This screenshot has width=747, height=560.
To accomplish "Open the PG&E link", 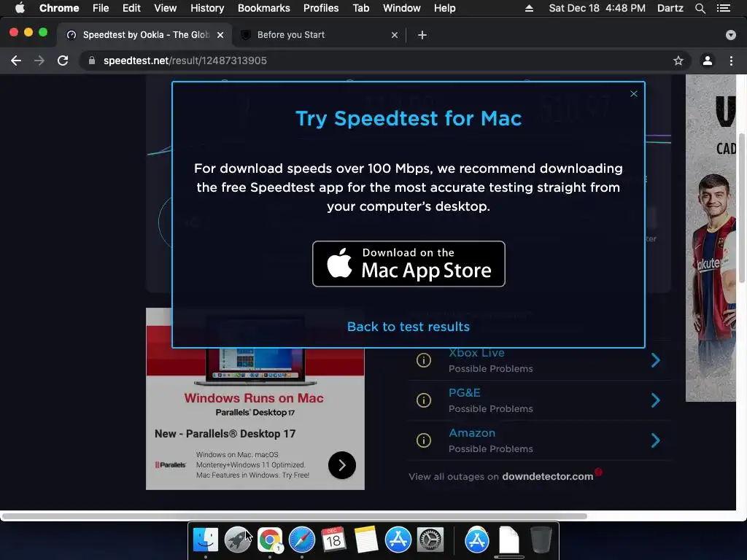I will (465, 393).
